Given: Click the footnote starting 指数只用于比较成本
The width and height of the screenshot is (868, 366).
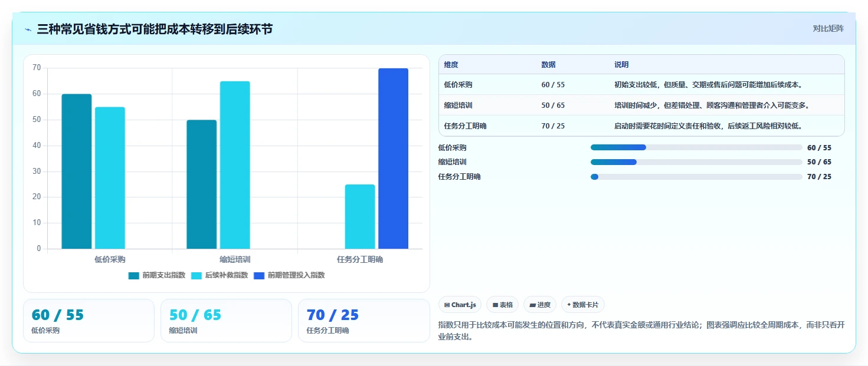Looking at the screenshot, I should (x=641, y=331).
